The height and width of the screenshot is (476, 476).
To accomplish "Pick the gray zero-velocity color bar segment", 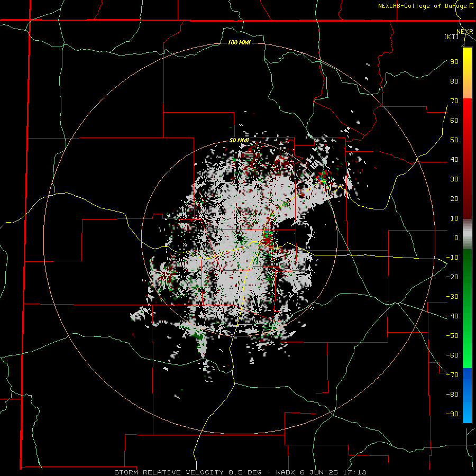I will pyautogui.click(x=467, y=234).
